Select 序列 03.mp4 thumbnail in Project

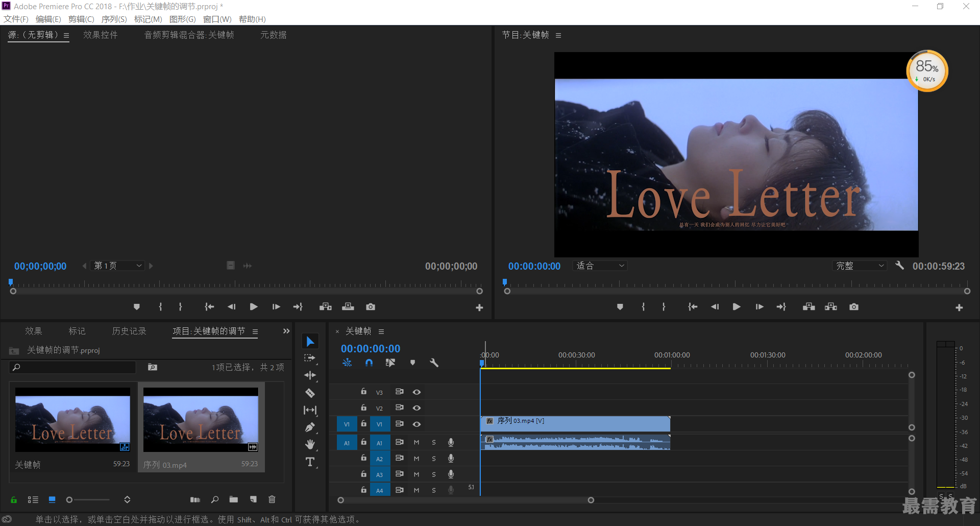pos(201,420)
